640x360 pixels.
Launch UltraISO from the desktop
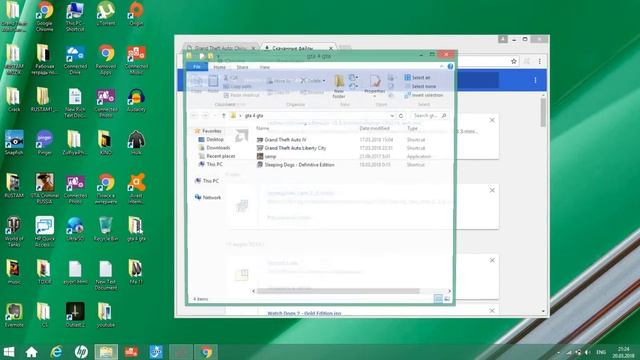click(75, 229)
